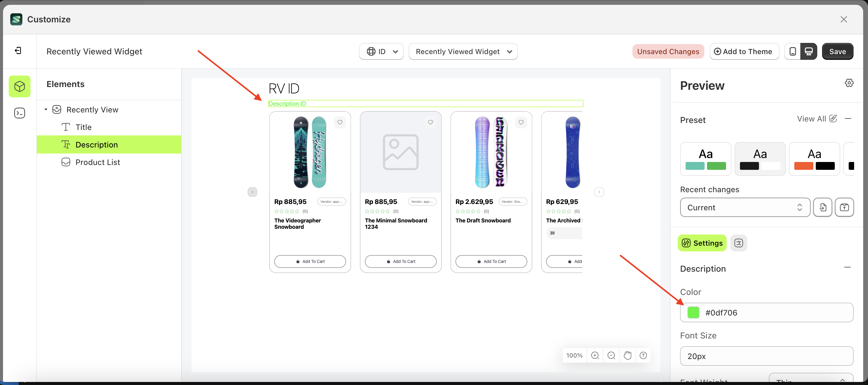Viewport: 868px width, 385px height.
Task: Open the ID language dropdown
Action: click(x=381, y=51)
